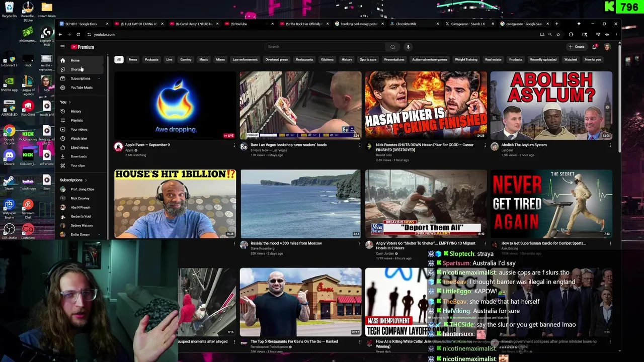This screenshot has height=362, width=644.
Task: Open Your clips in the sidebar
Action: (80, 165)
